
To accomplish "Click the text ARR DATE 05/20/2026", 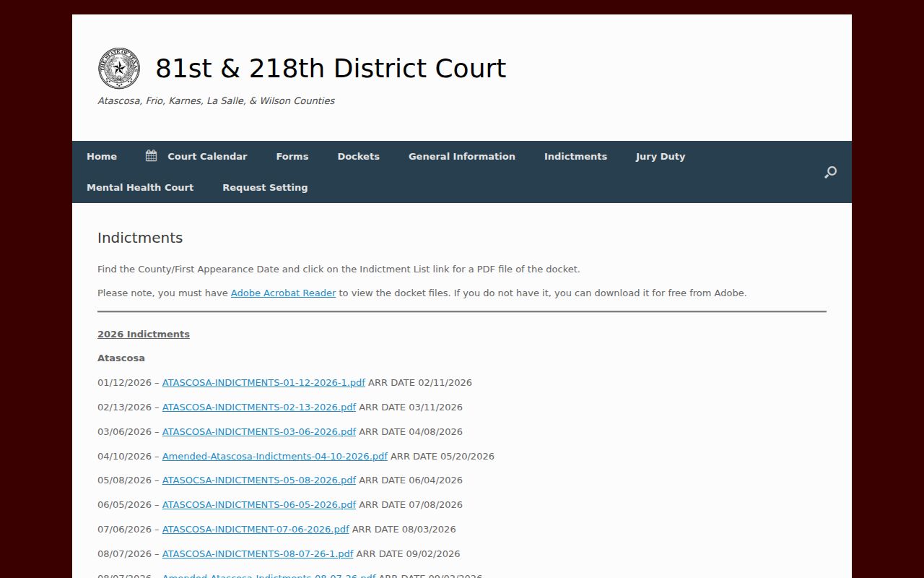I will (443, 457).
